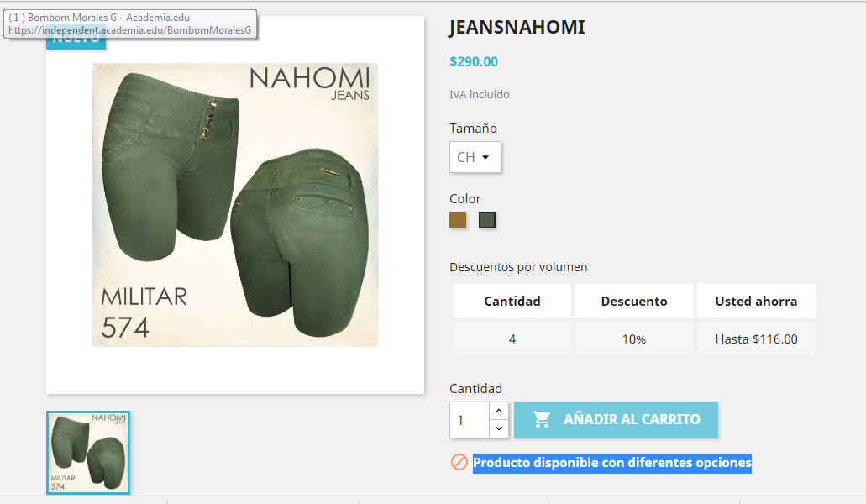Screen dimensions: 866x504
Task: Open the Tamaño size dropdown
Action: [475, 157]
